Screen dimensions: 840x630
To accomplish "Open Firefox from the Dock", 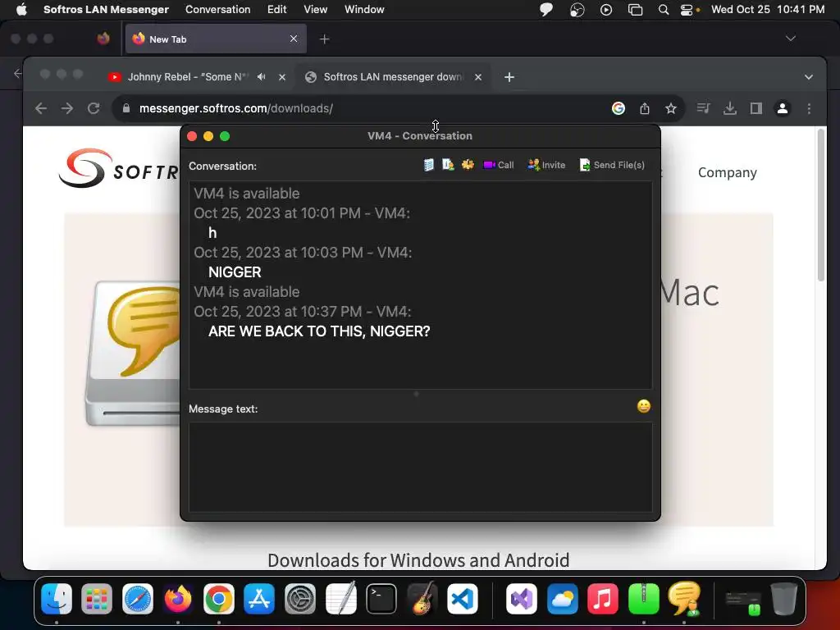I will click(x=178, y=598).
